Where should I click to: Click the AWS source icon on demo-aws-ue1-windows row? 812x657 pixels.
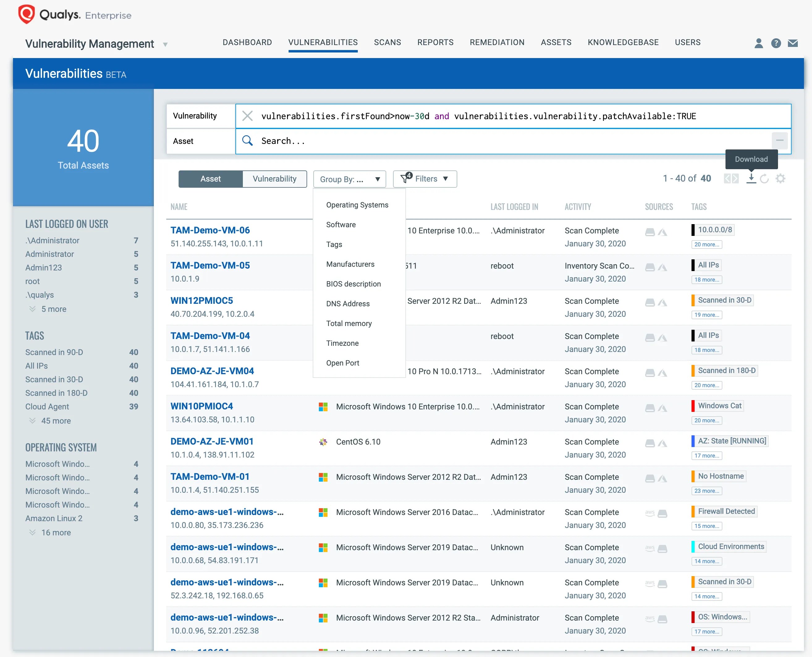[x=650, y=513]
